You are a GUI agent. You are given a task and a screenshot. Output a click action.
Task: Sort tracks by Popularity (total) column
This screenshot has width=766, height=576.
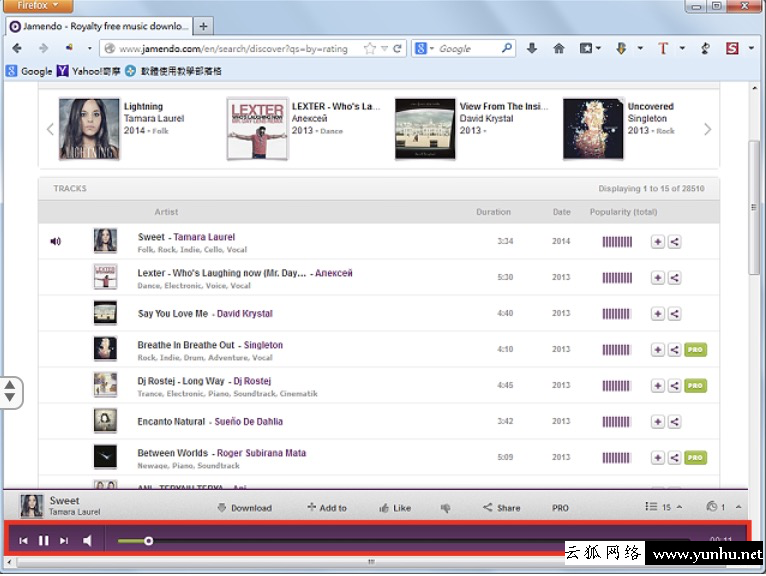pyautogui.click(x=623, y=212)
